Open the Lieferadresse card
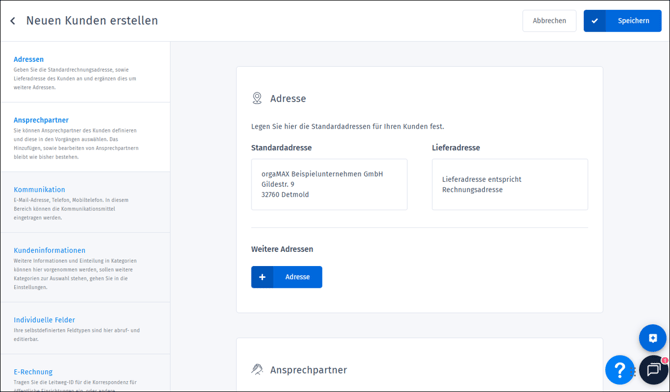670x392 pixels. pyautogui.click(x=510, y=184)
